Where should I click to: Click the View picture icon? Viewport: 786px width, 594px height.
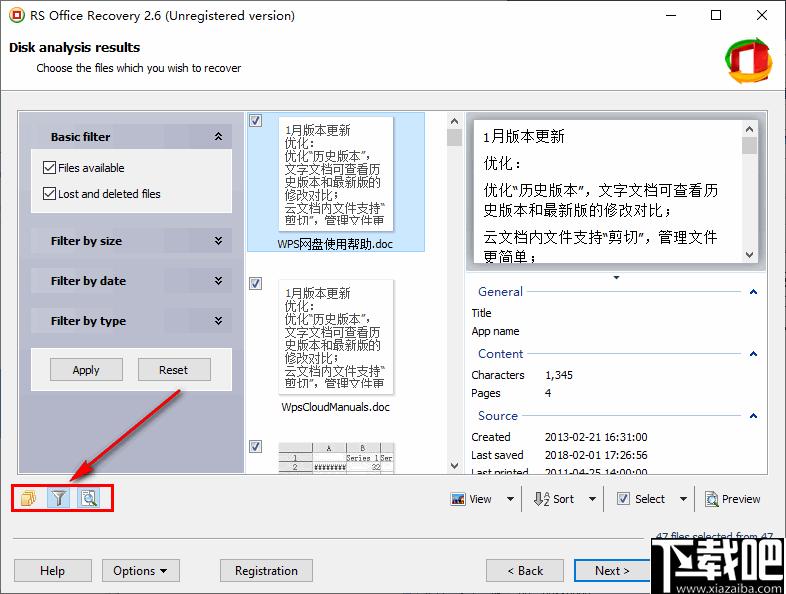pos(458,499)
